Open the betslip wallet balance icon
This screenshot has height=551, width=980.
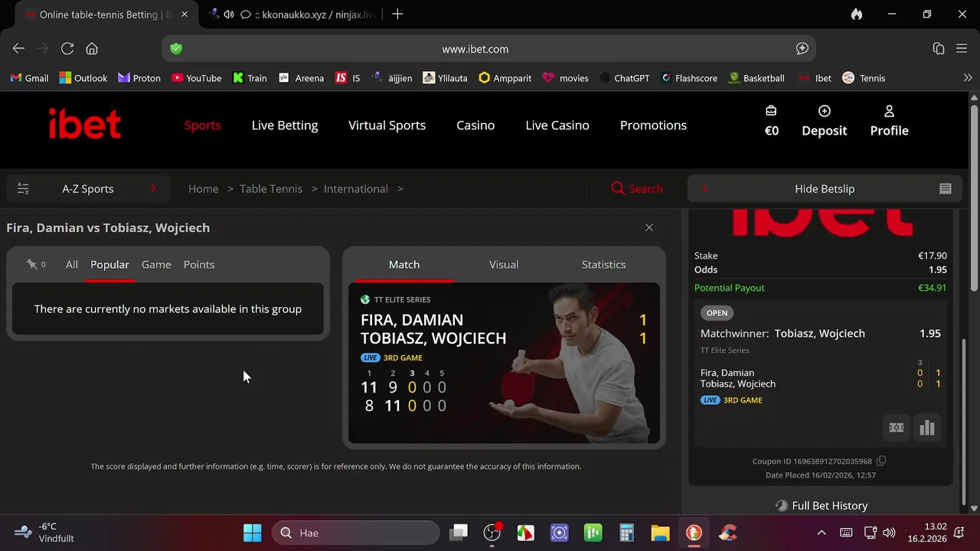(x=771, y=111)
